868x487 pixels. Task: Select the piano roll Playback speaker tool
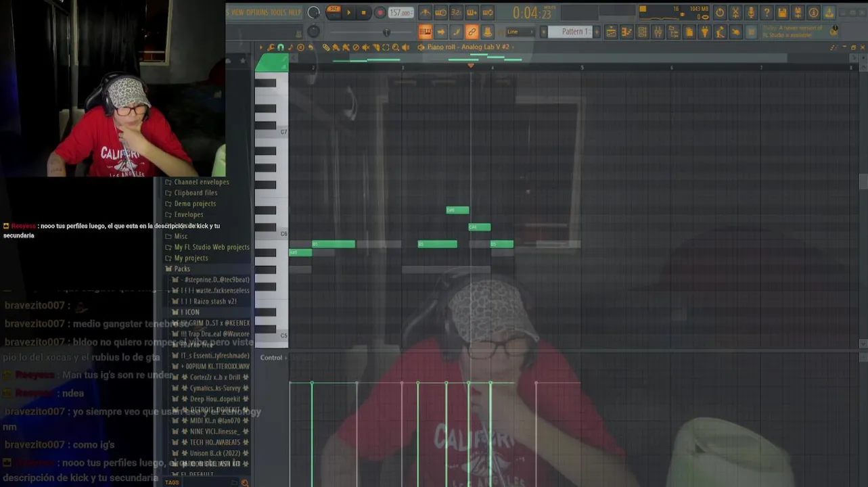click(x=405, y=47)
